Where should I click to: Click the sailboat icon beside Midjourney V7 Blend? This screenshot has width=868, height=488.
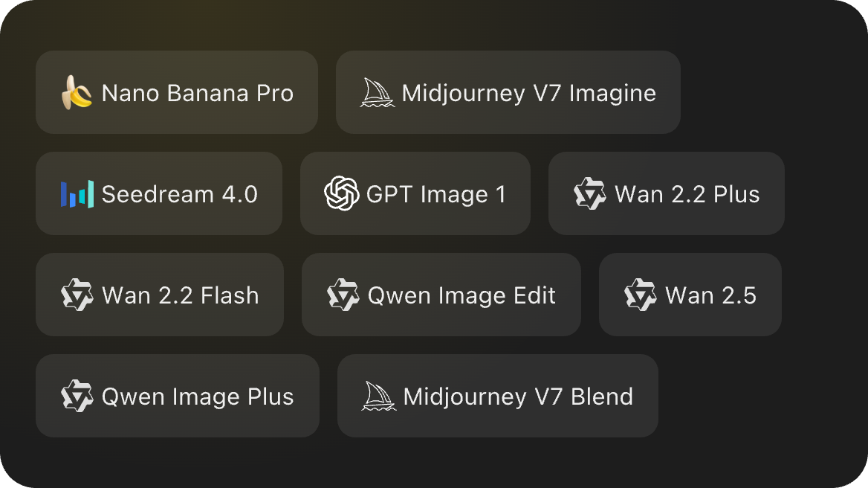pos(376,396)
